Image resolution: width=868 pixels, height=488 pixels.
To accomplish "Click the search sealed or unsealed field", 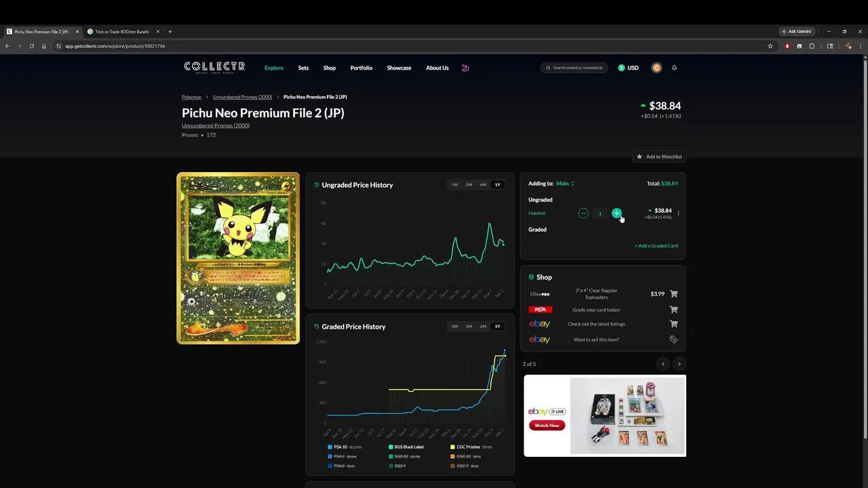I will tap(574, 68).
